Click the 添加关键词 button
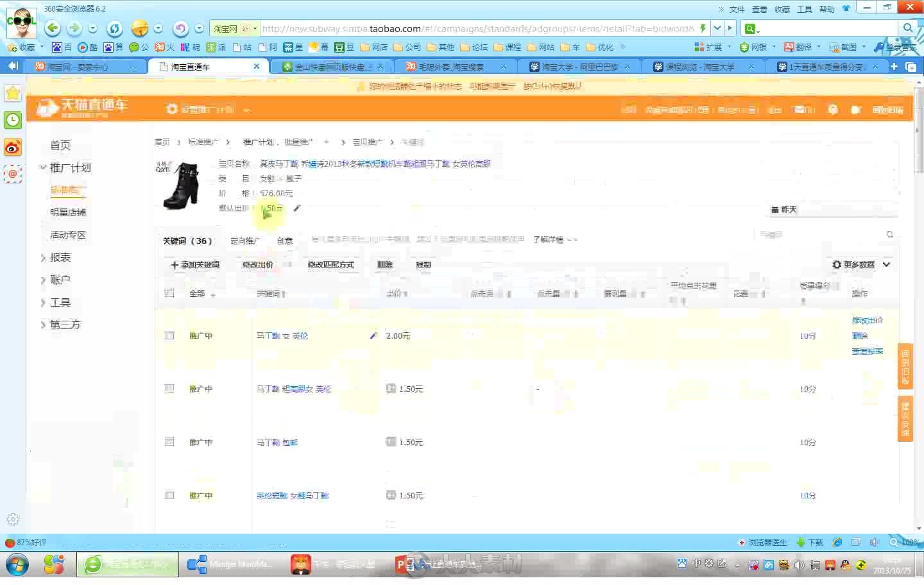The height and width of the screenshot is (585, 924). 195,264
